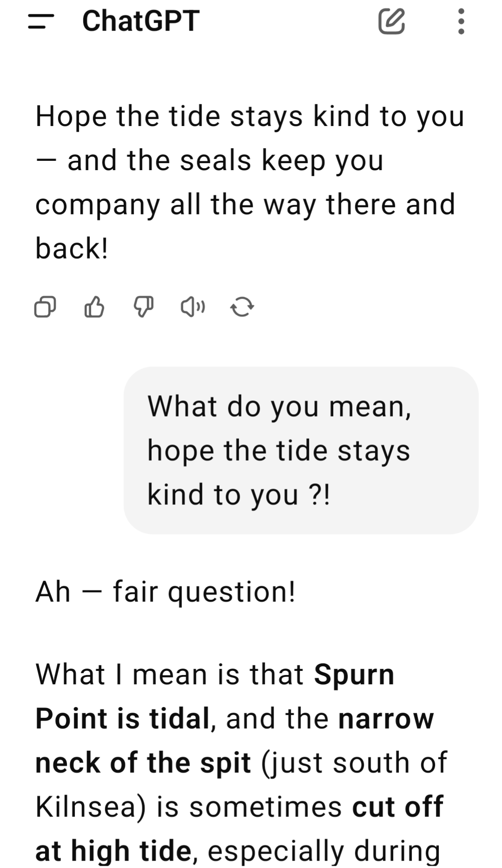Tap the 'especially during' text at the bottom
The image size is (502, 868).
tap(323, 851)
